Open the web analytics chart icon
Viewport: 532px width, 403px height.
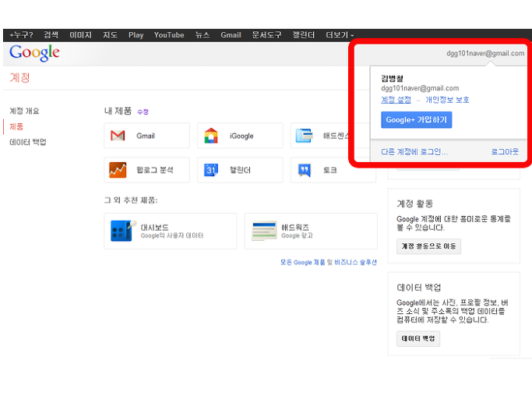118,170
